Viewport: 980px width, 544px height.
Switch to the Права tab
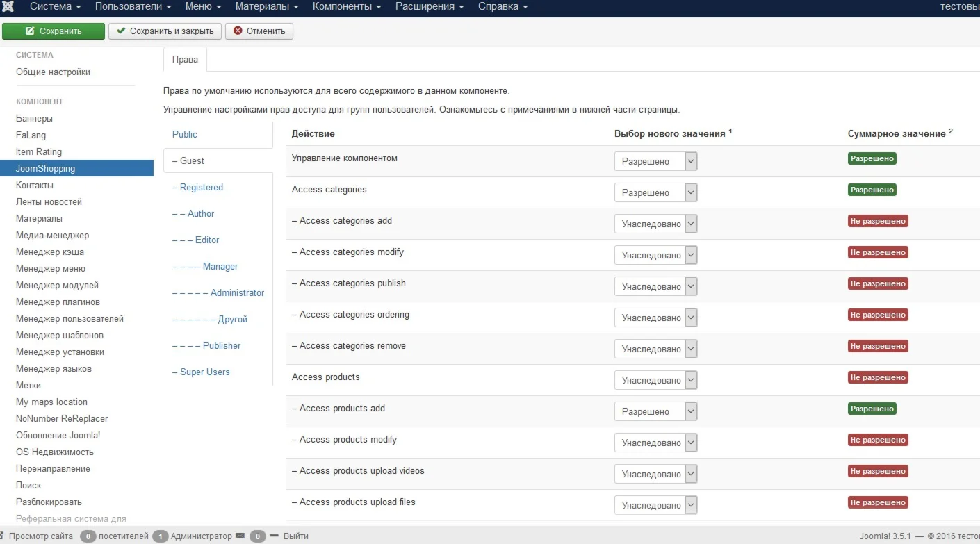pyautogui.click(x=185, y=60)
